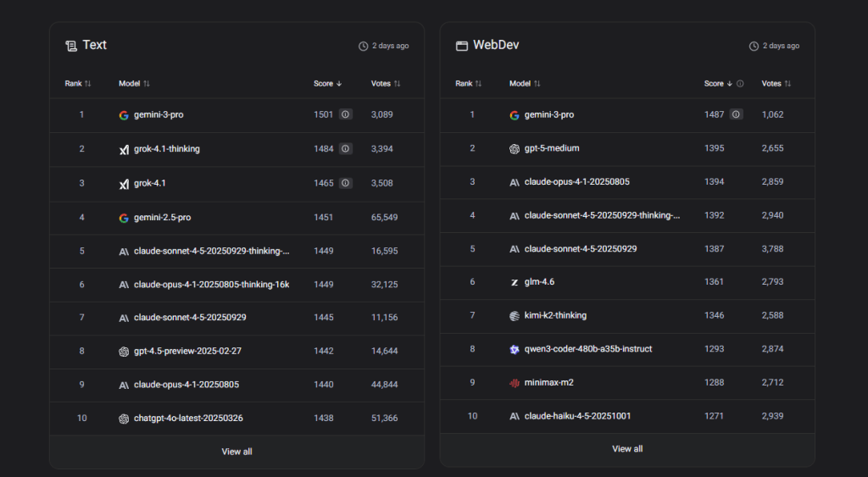
Task: Click Google logo beside Text gemini-3-pro
Action: (x=124, y=115)
